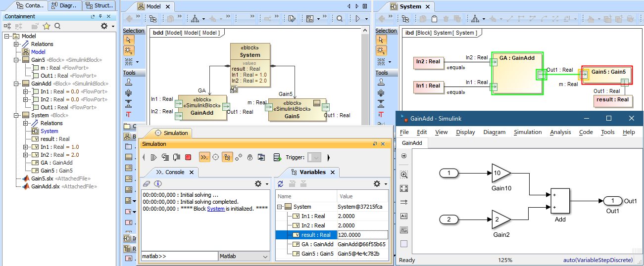Click the star favorites icon in Containment
Viewport: 644px width, 266px height.
point(47,26)
